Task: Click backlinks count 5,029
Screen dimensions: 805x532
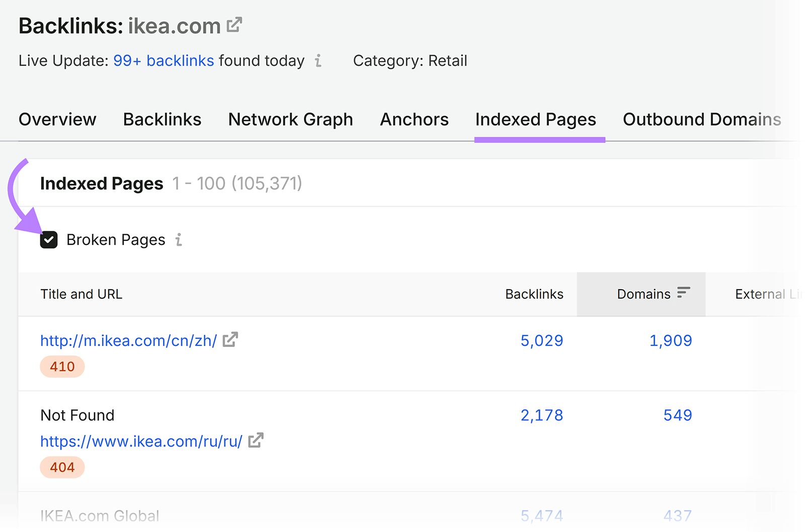Action: (x=542, y=340)
